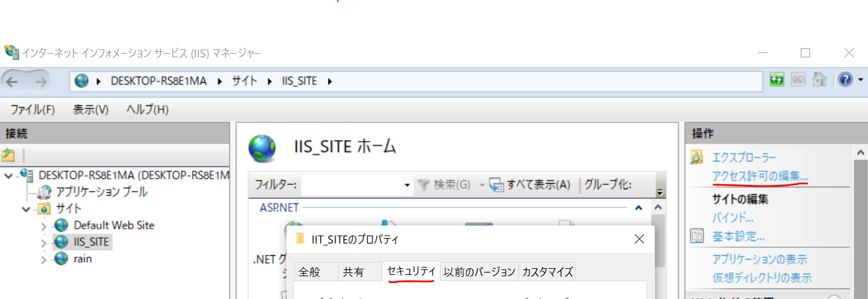Click the feature list scroll up arrow
The width and height of the screenshot is (868, 299).
click(657, 207)
